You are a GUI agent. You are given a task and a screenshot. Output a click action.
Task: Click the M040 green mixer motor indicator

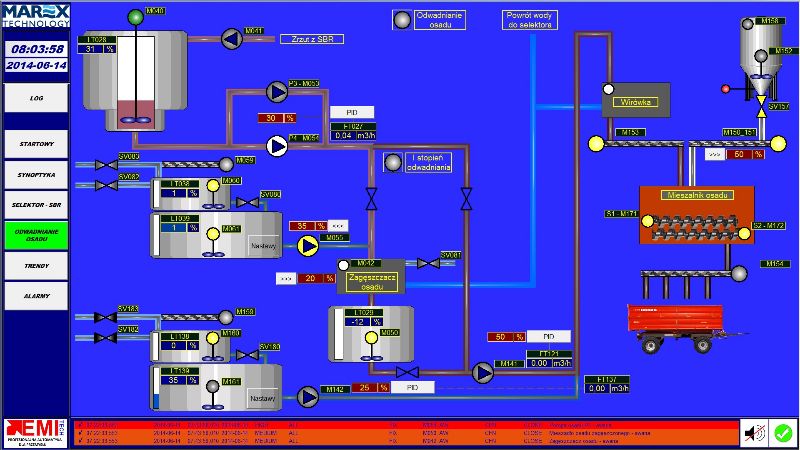coord(135,16)
